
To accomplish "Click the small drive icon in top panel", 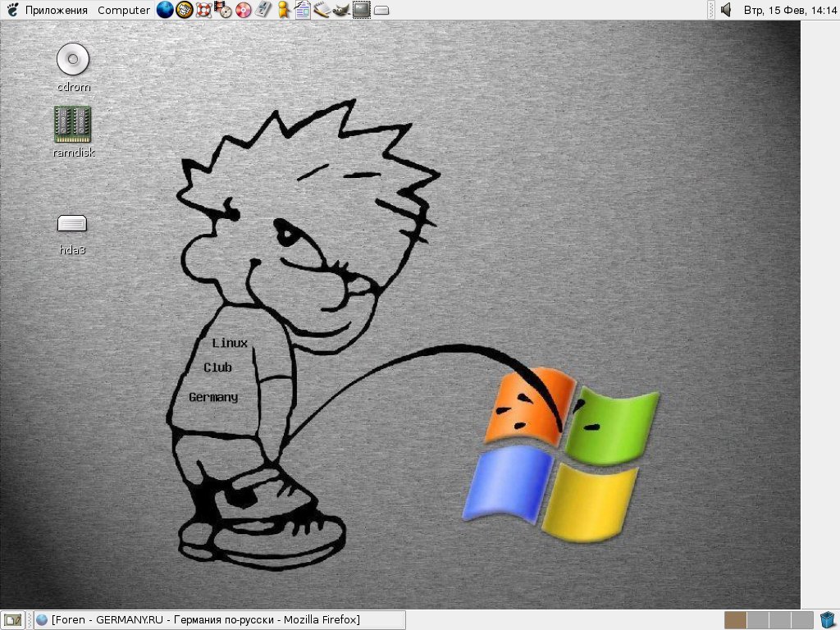I will click(381, 10).
